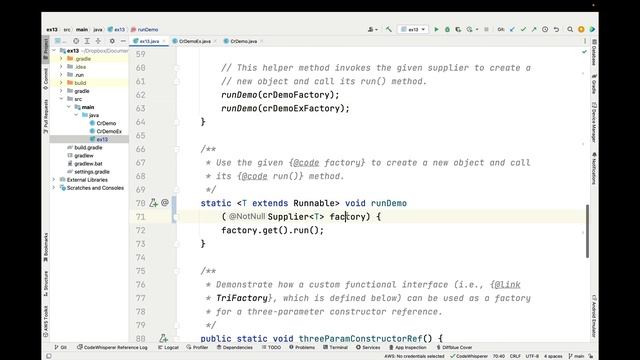Open the TODO tool window
The width and height of the screenshot is (640, 360).
pyautogui.click(x=271, y=347)
